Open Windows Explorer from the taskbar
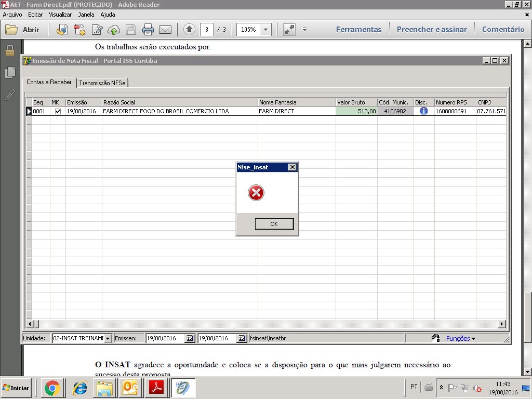The width and height of the screenshot is (532, 399). 105,388
